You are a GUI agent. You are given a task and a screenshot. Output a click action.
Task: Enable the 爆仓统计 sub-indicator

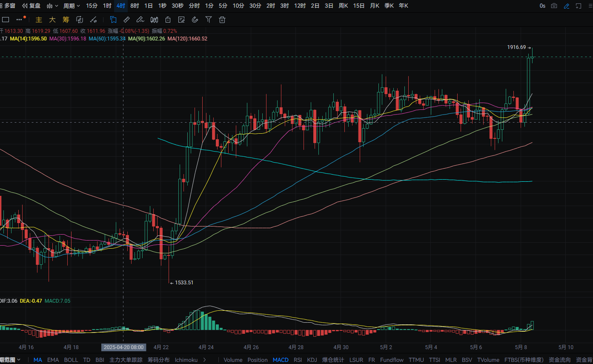click(x=333, y=360)
